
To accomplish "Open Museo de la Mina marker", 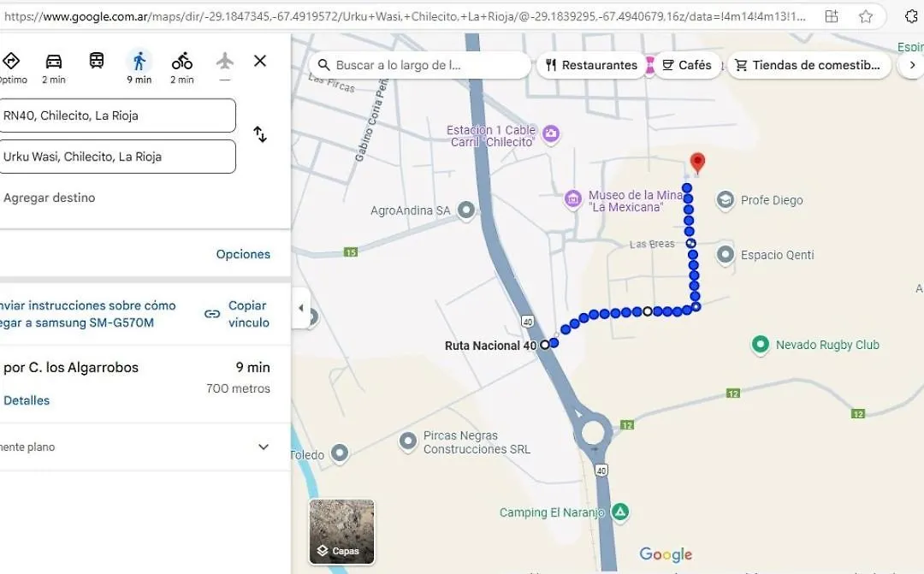I will tap(572, 200).
